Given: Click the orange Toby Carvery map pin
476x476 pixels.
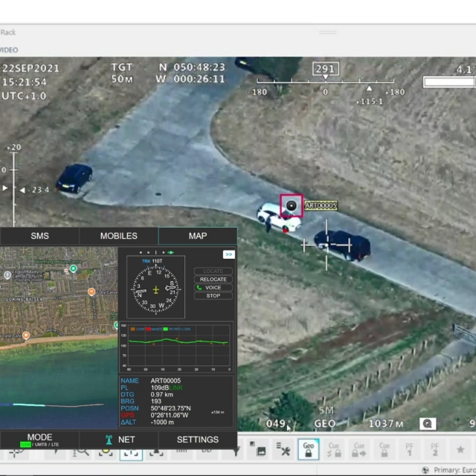Looking at the screenshot, I should pos(91,292).
